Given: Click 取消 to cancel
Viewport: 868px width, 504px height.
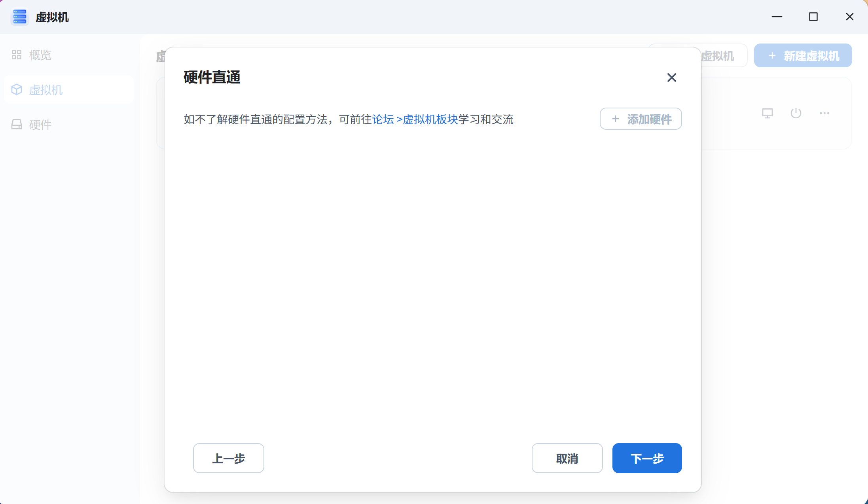Looking at the screenshot, I should (567, 458).
